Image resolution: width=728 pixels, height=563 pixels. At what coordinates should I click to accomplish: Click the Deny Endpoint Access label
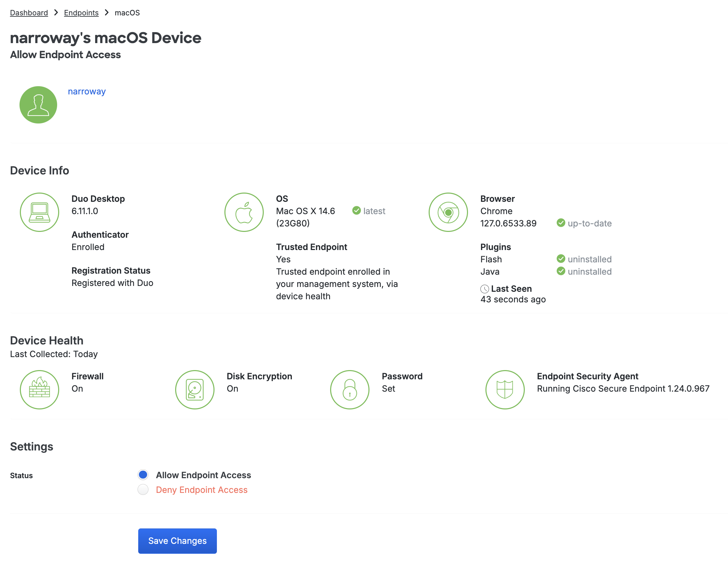(201, 490)
